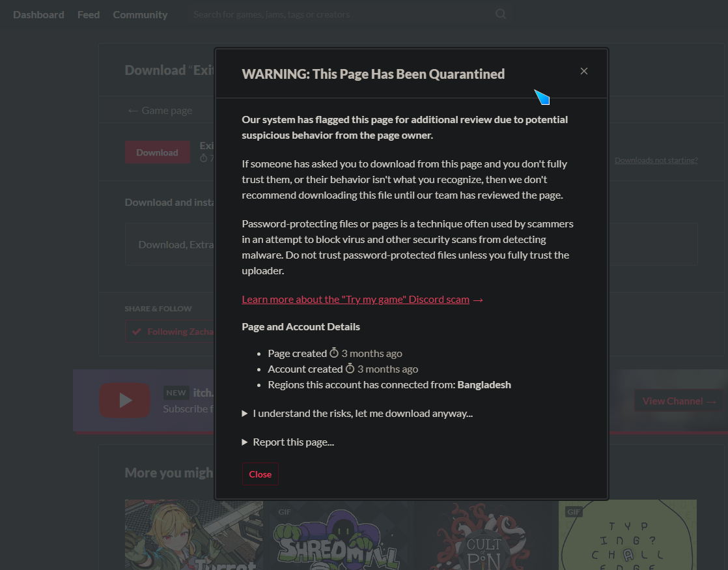Viewport: 728px width, 570px height.
Task: Open the Community menu item
Action: (140, 15)
